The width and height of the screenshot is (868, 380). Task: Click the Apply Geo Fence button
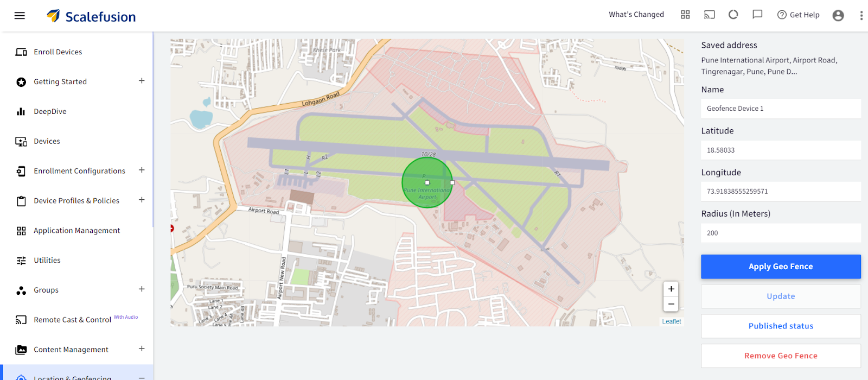point(781,267)
